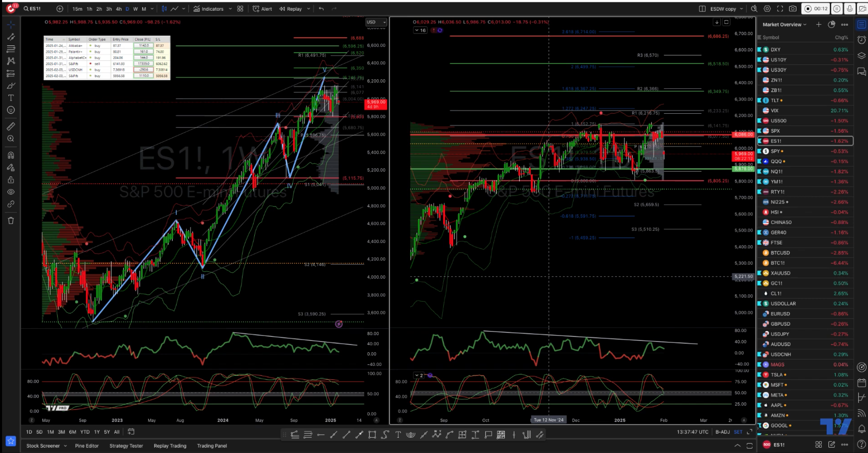Expand the collapsed 16 indicators legend
Viewport: 868px width, 453px height.
click(x=420, y=30)
